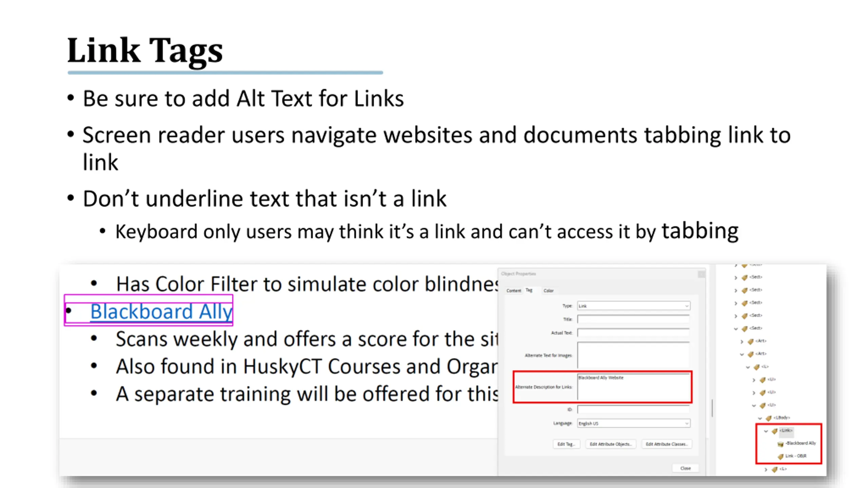Click the <LBody> tag icon
The width and height of the screenshot is (868, 488).
(769, 418)
